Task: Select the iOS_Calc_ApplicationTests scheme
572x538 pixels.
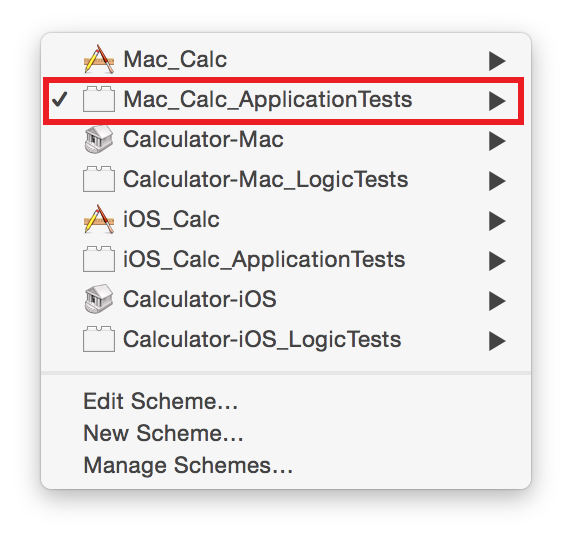Action: click(x=286, y=259)
